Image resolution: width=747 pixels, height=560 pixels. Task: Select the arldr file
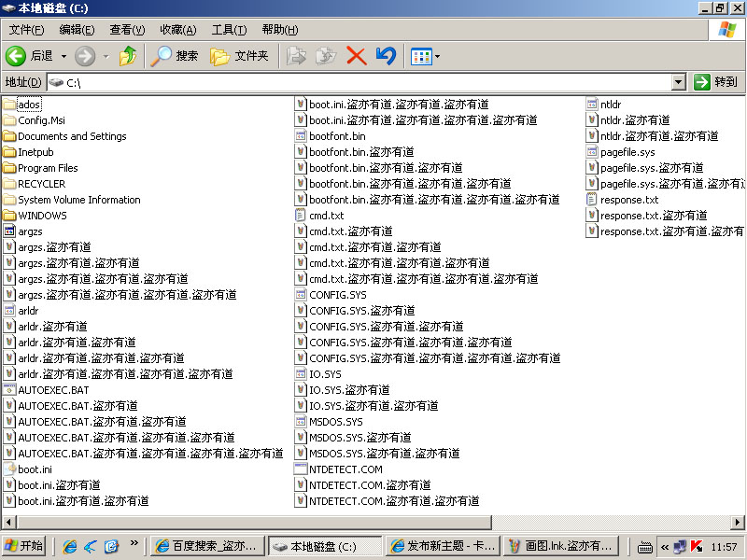(x=21, y=311)
